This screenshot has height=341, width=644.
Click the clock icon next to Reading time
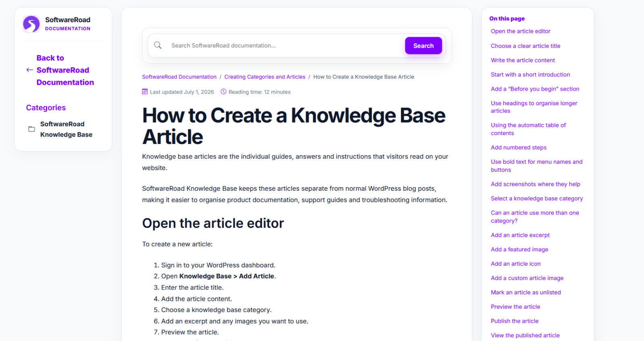(x=223, y=91)
